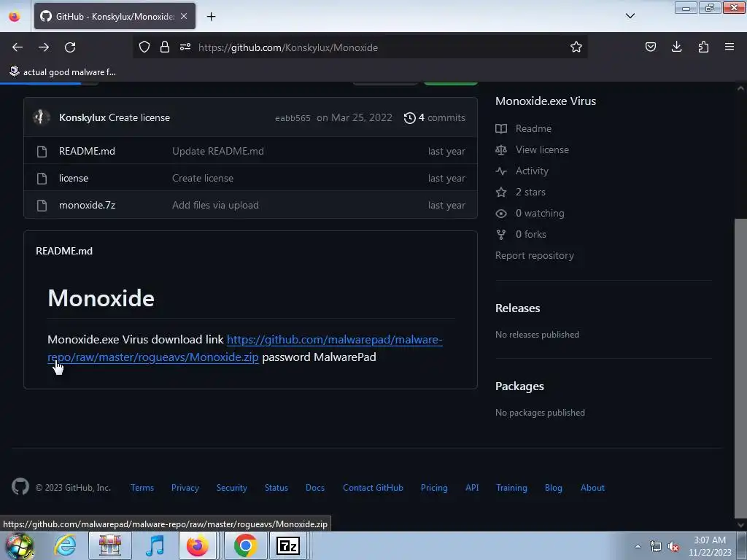This screenshot has width=747, height=560.
Task: Click the page vertical scrollbar thumb
Action: click(740, 367)
